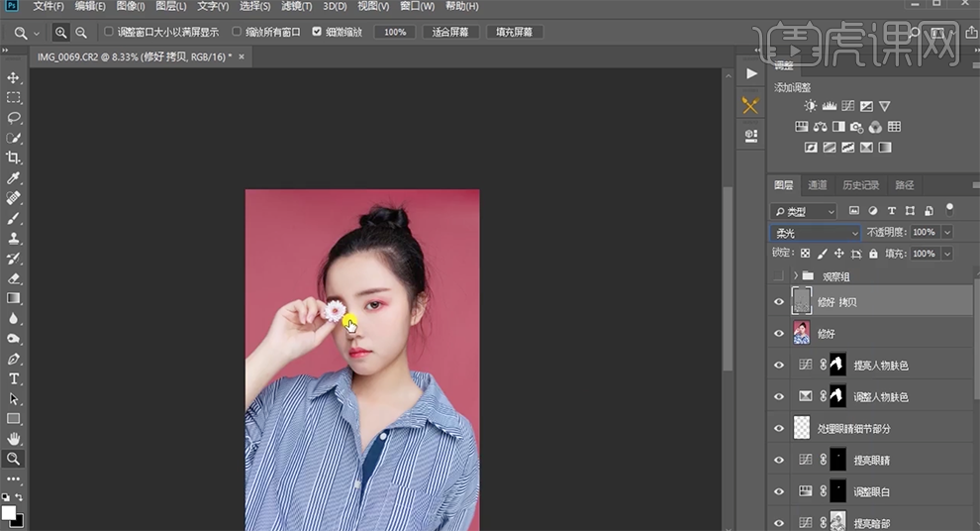Select the Lasso tool
980x531 pixels.
point(14,118)
